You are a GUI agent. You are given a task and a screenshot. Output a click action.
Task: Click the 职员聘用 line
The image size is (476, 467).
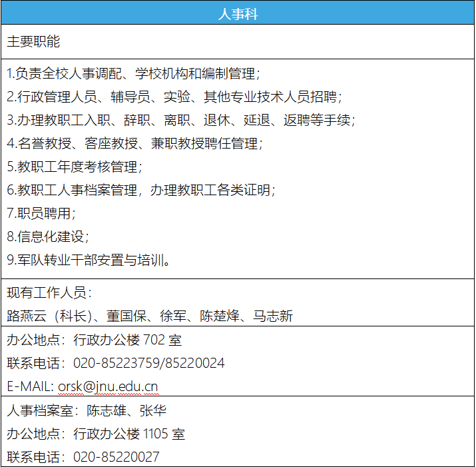click(x=41, y=213)
